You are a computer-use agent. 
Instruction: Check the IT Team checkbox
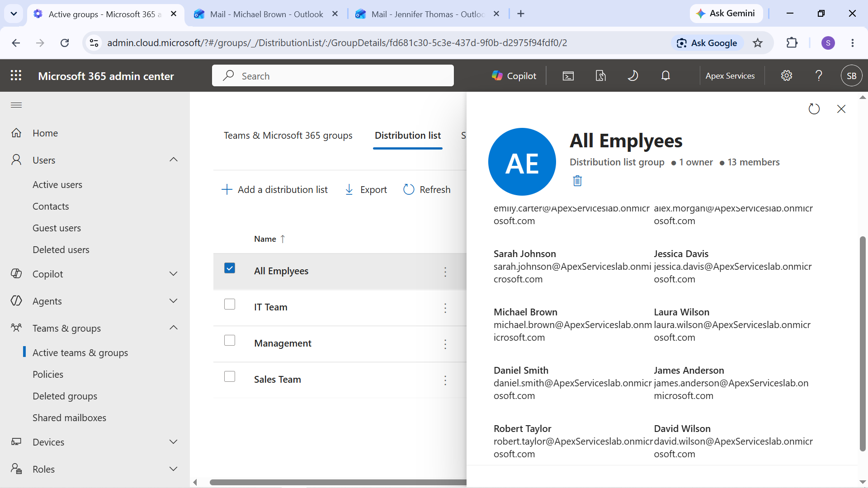(230, 304)
